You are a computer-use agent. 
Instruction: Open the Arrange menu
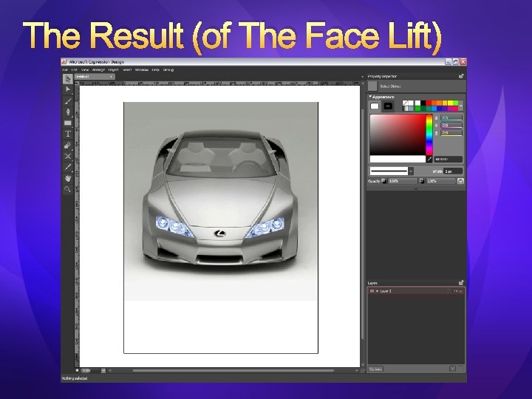tap(98, 70)
